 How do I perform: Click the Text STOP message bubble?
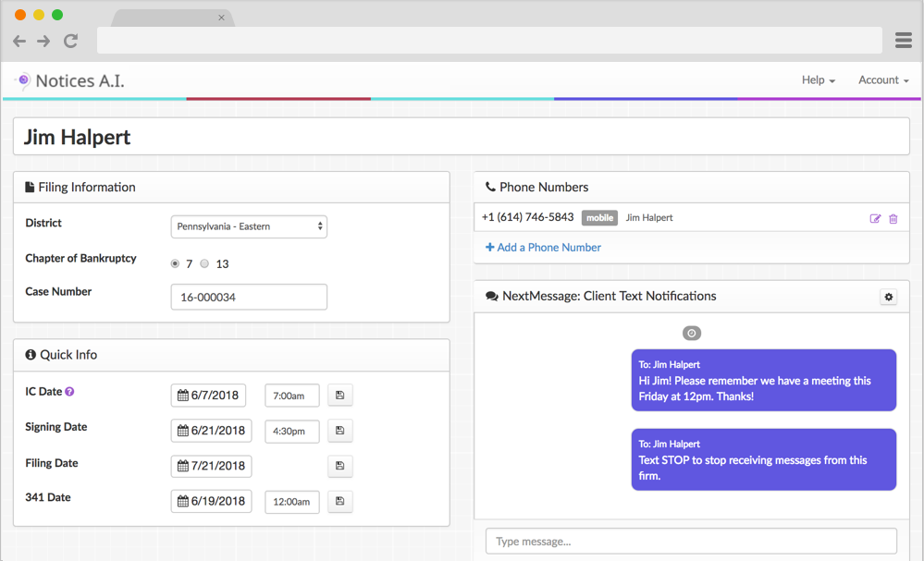pos(764,459)
